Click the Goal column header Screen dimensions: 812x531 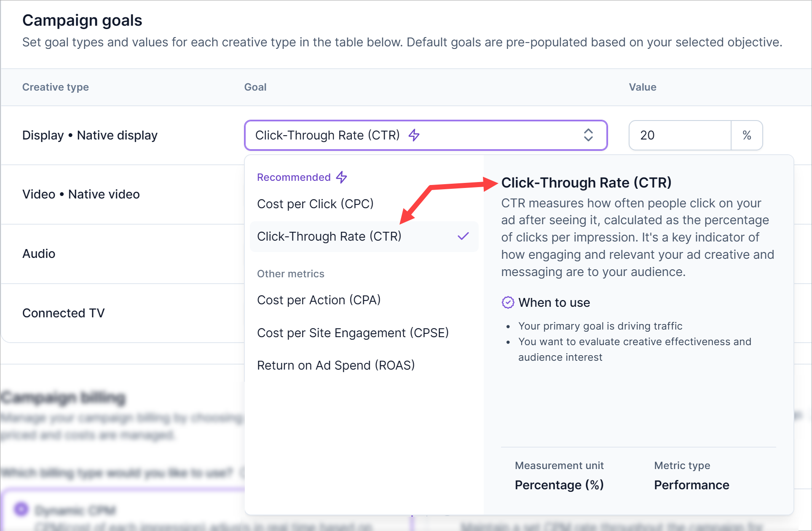coord(255,87)
